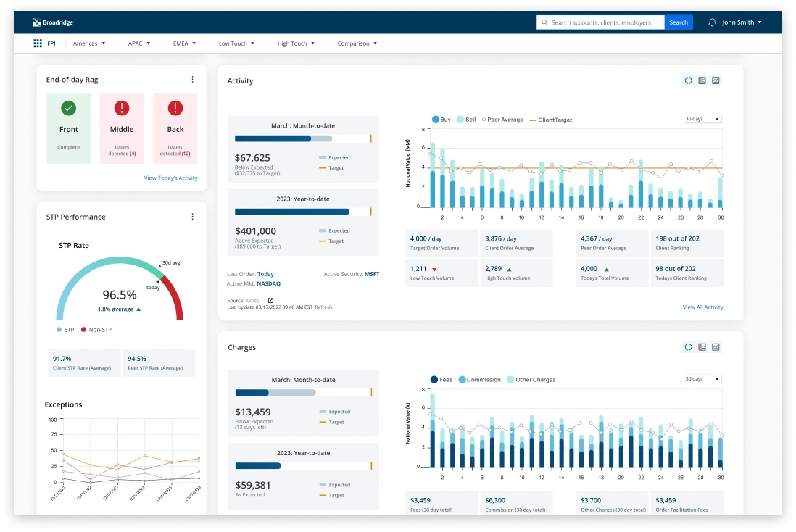Click Refresh next to Last Update
Viewport: 796px width, 532px height.
point(323,307)
